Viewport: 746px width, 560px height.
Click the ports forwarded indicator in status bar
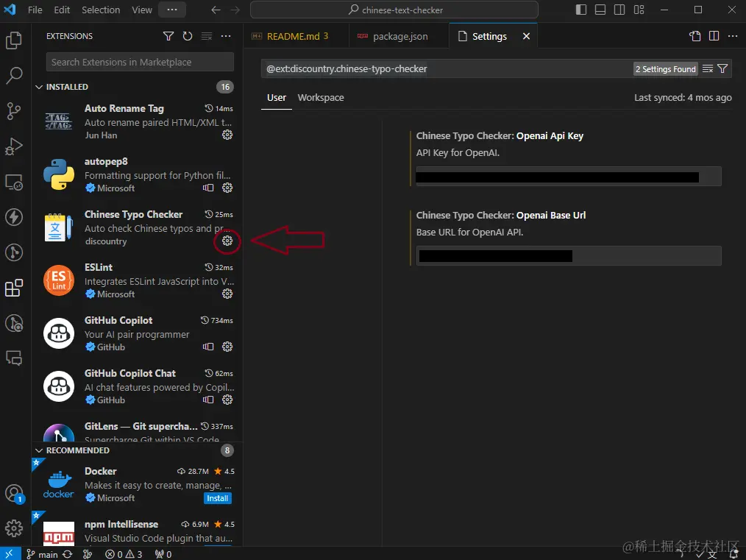pos(163,554)
